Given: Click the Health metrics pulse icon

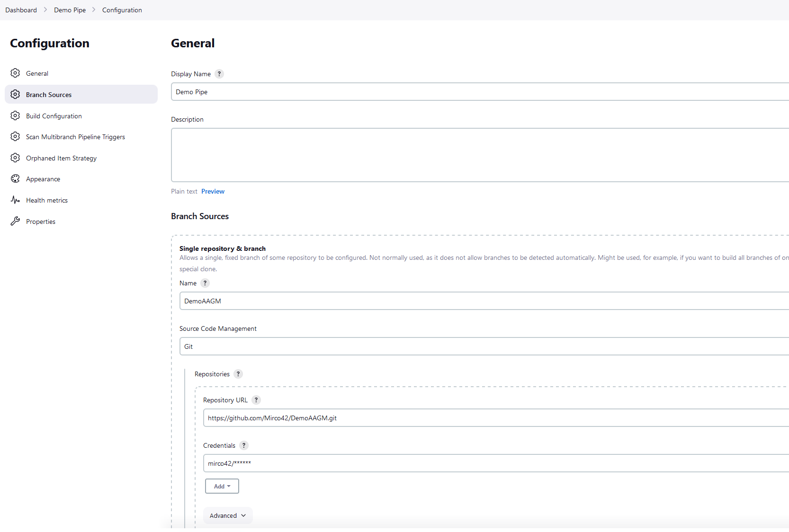Looking at the screenshot, I should [x=15, y=200].
